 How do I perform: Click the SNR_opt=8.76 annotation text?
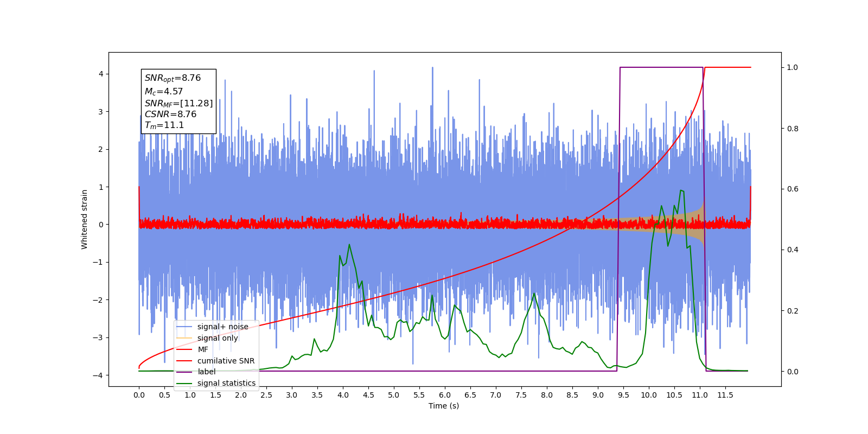(173, 78)
